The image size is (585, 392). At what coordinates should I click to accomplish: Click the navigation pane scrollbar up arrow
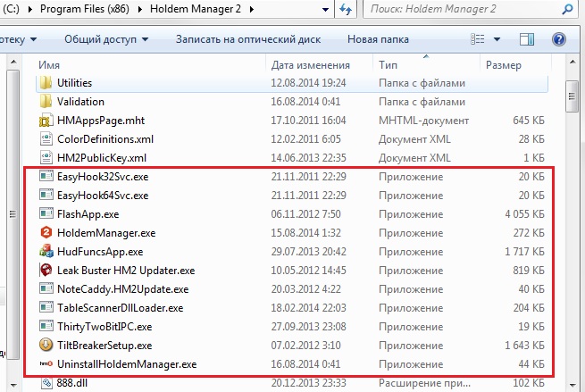13,62
